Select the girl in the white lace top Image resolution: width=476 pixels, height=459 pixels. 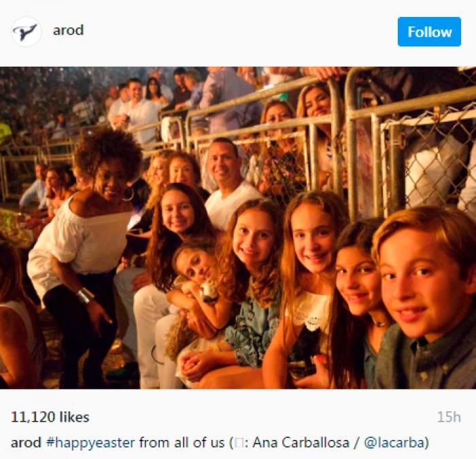click(309, 286)
